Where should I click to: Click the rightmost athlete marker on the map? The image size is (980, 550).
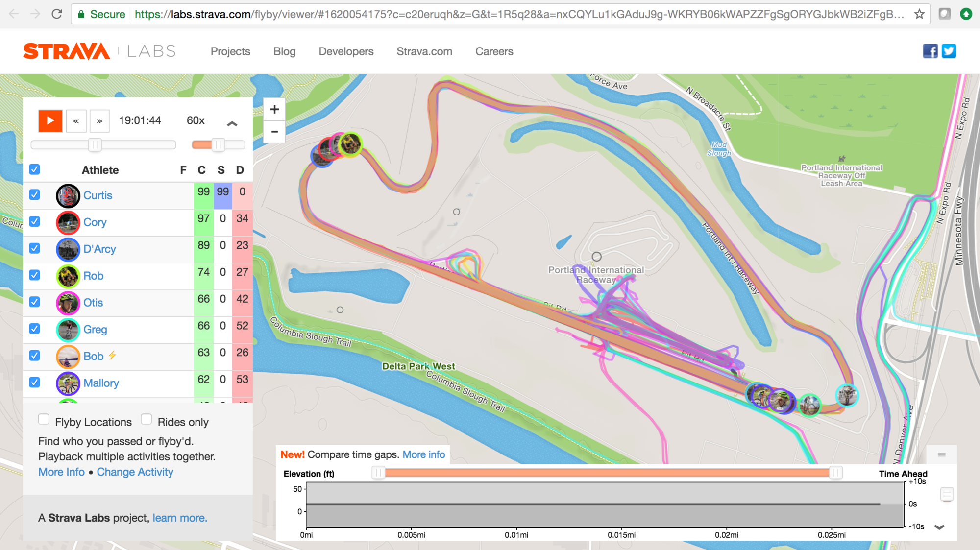[x=847, y=395]
